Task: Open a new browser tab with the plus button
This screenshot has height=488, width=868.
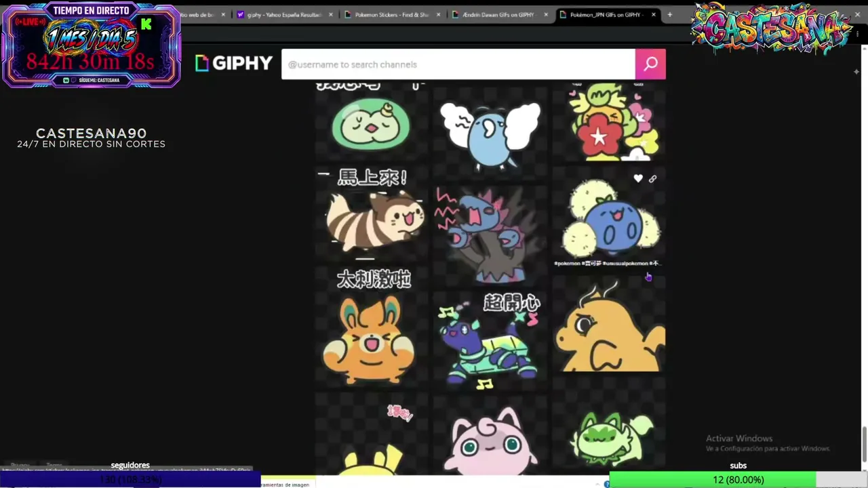Action: [670, 14]
